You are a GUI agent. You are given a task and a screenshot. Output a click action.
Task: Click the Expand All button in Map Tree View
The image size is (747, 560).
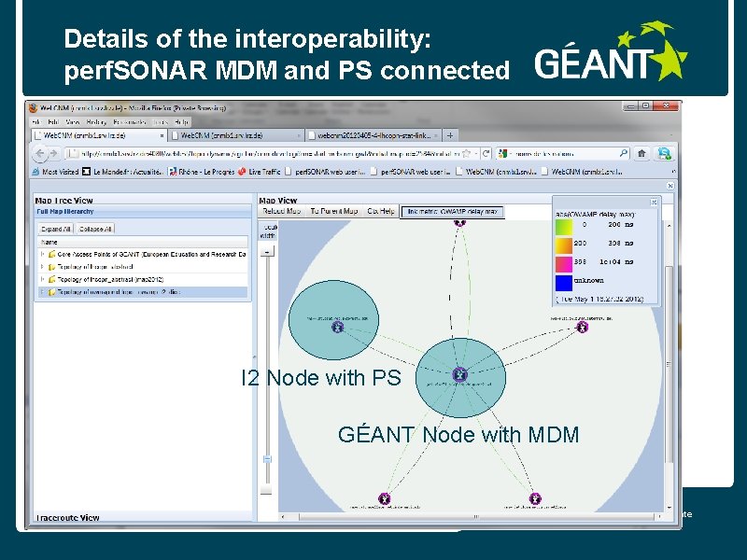56,229
